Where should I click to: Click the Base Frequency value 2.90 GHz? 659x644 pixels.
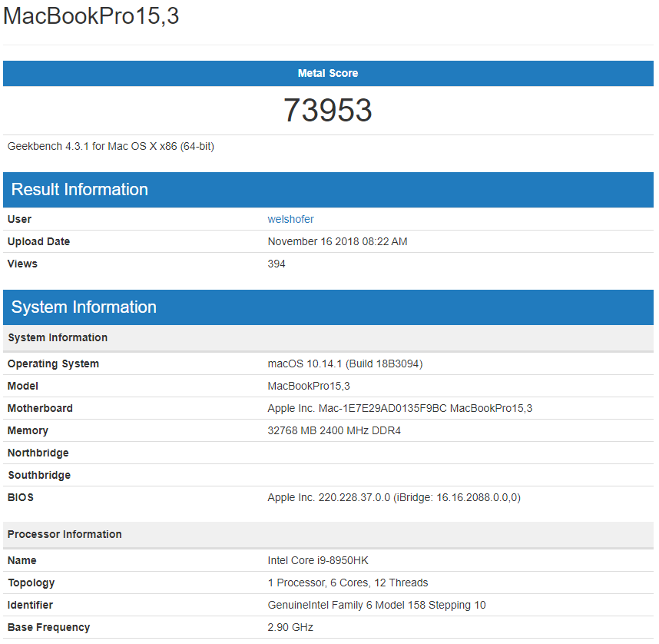point(290,628)
